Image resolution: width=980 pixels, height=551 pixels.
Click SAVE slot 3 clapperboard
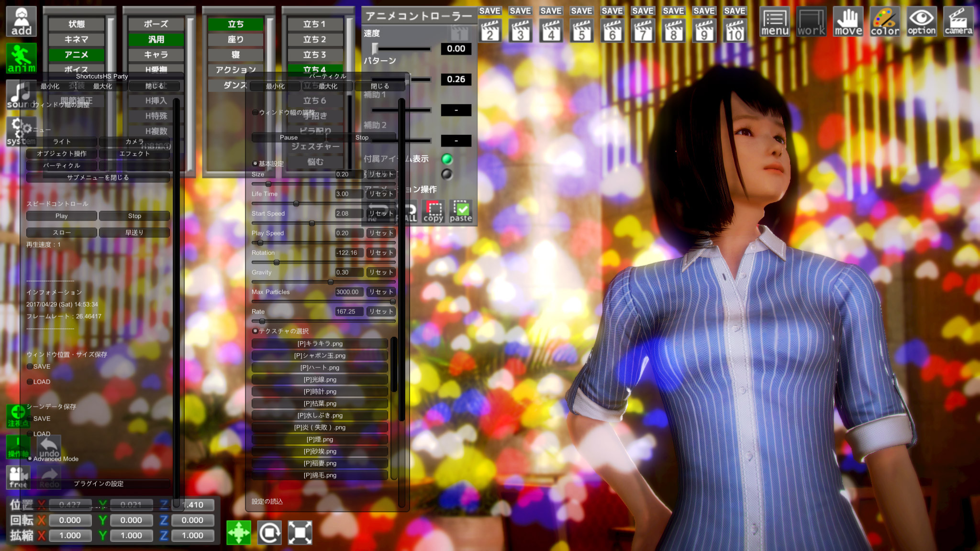521,30
